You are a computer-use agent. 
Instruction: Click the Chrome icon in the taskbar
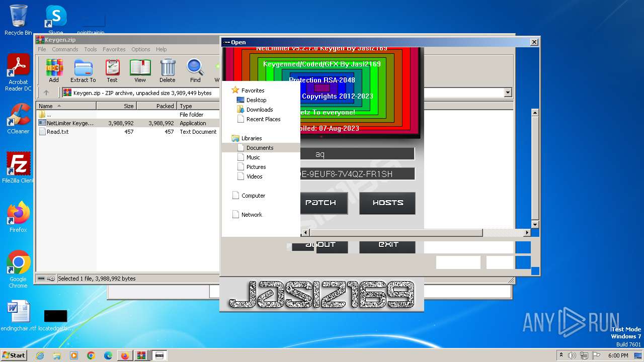(91, 355)
